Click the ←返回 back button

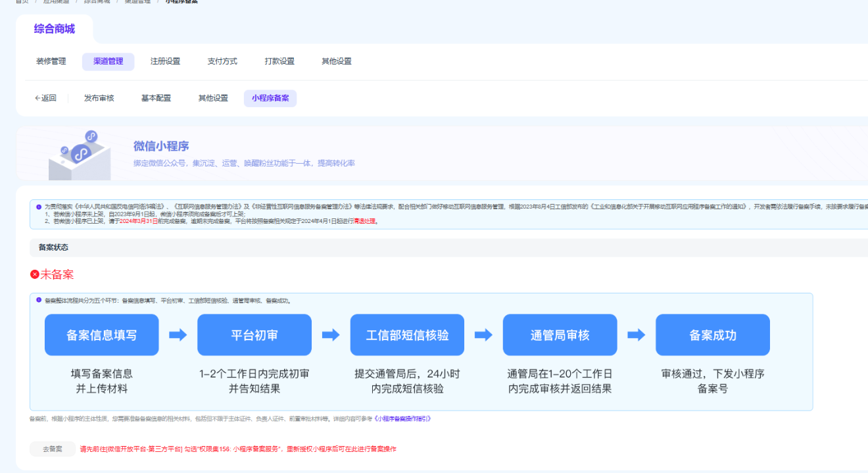[45, 98]
